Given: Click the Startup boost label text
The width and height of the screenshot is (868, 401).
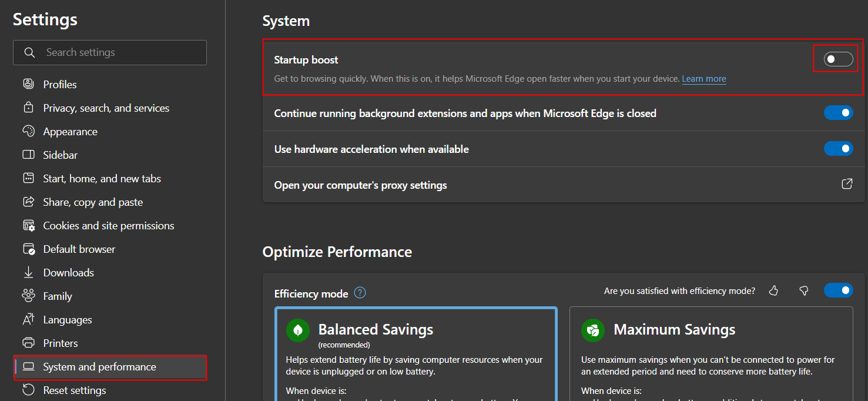Looking at the screenshot, I should 306,59.
